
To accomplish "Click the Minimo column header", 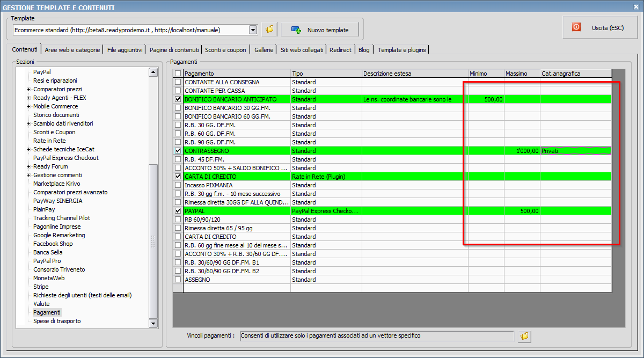I will pos(486,74).
